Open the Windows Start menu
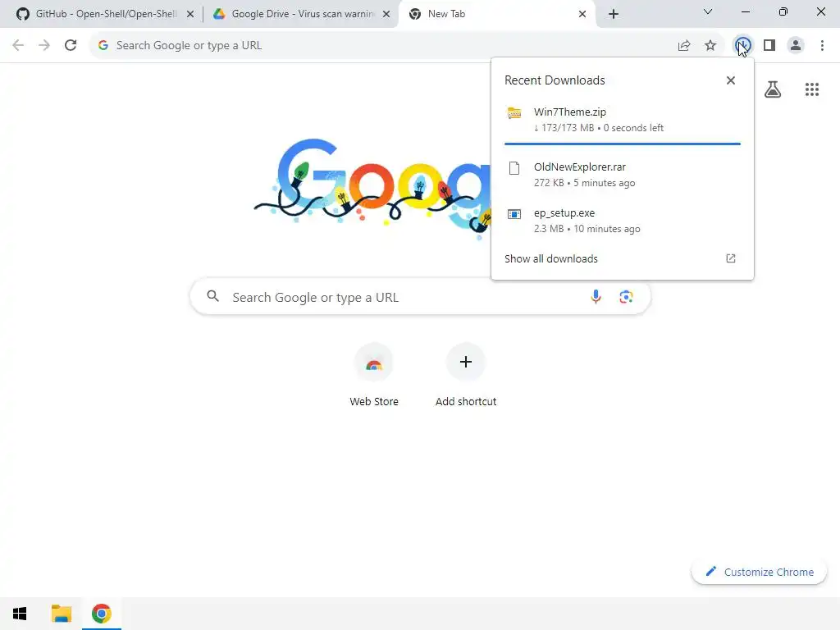This screenshot has width=840, height=630. click(20, 614)
